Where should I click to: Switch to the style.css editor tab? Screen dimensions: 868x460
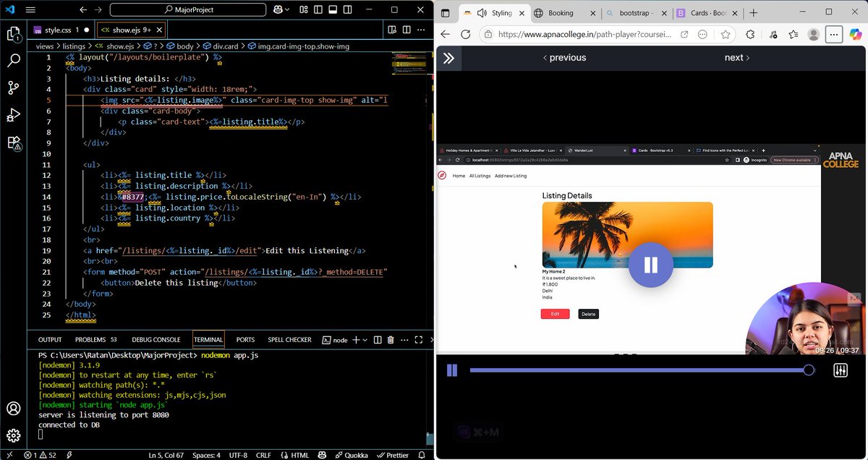pos(61,30)
